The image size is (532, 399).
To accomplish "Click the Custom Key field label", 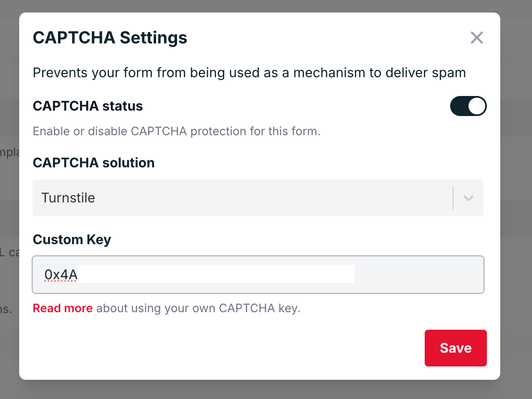I will [x=72, y=240].
